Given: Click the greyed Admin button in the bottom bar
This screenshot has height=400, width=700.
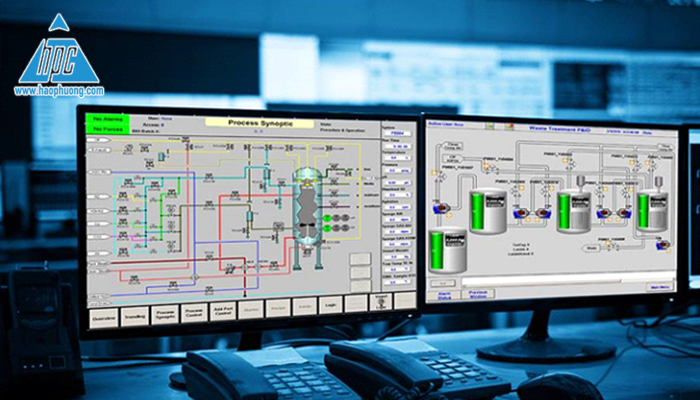Looking at the screenshot, I should click(x=304, y=306).
